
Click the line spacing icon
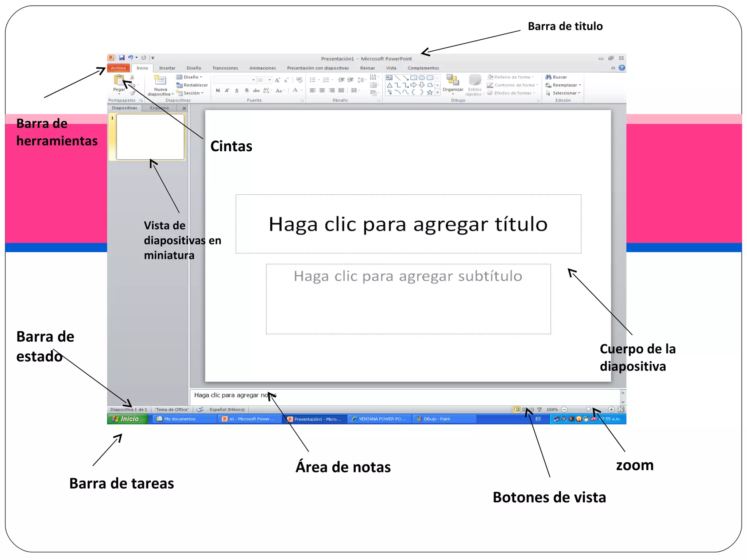(x=361, y=80)
